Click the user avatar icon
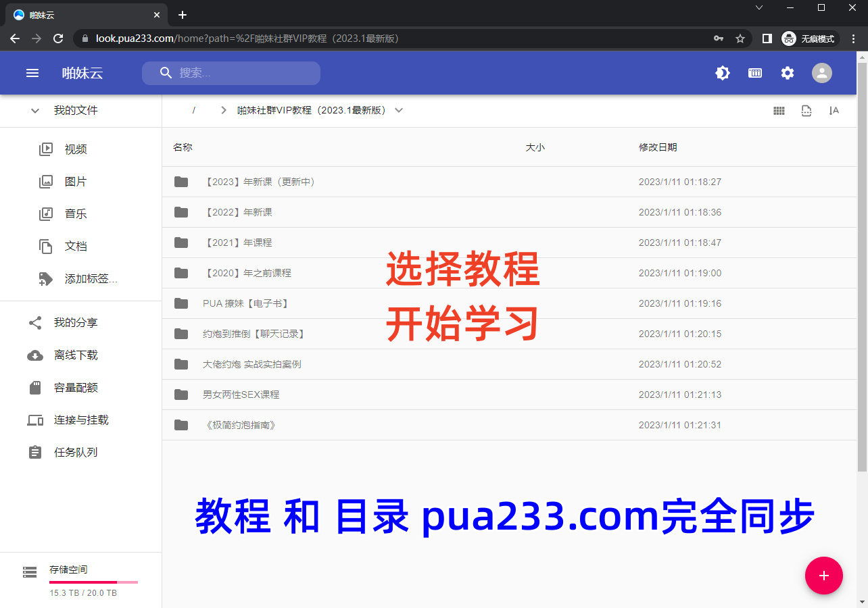Screen dimensions: 868x608 (822, 73)
